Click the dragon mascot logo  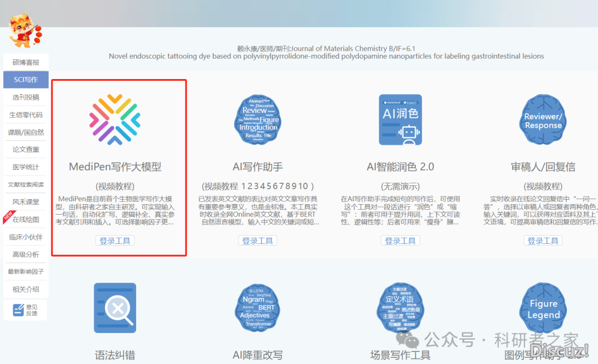pos(24,30)
